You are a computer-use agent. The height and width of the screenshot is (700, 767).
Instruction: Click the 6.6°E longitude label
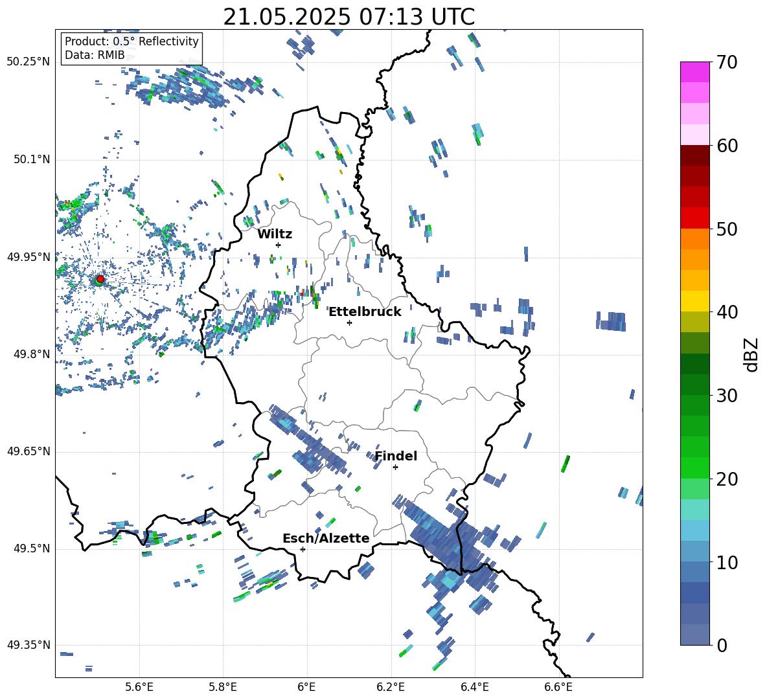[x=558, y=688]
